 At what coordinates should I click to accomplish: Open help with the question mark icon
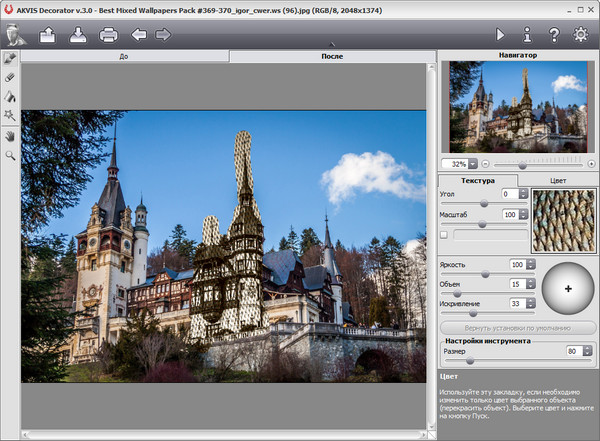tap(553, 35)
